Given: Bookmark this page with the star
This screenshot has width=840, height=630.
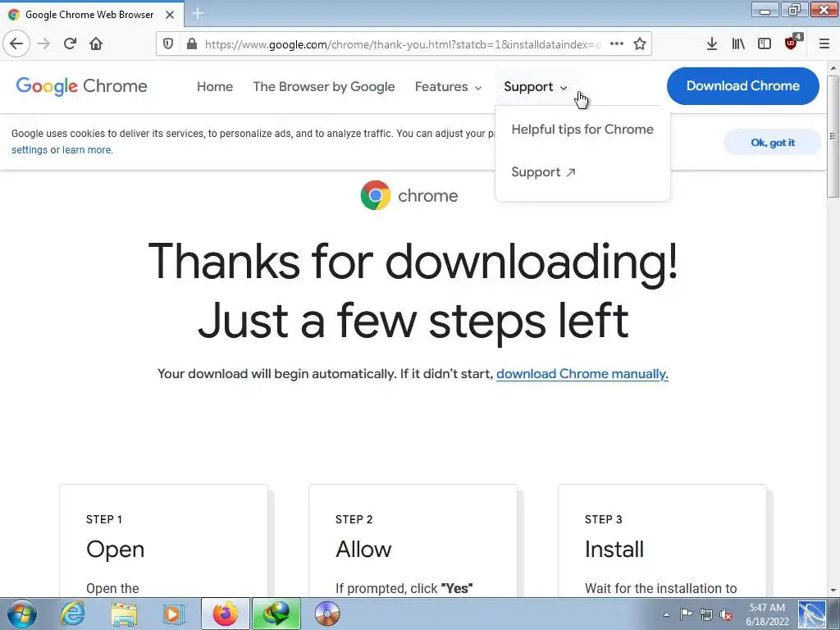Looking at the screenshot, I should pos(640,44).
